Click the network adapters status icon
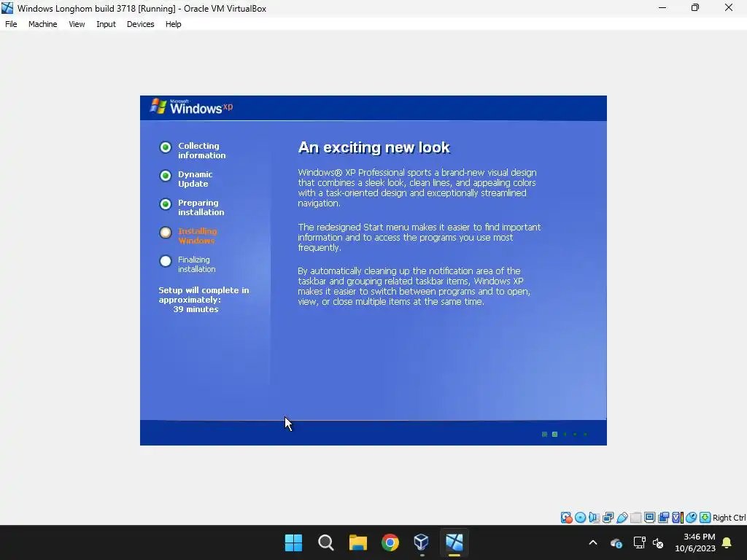 [608, 518]
